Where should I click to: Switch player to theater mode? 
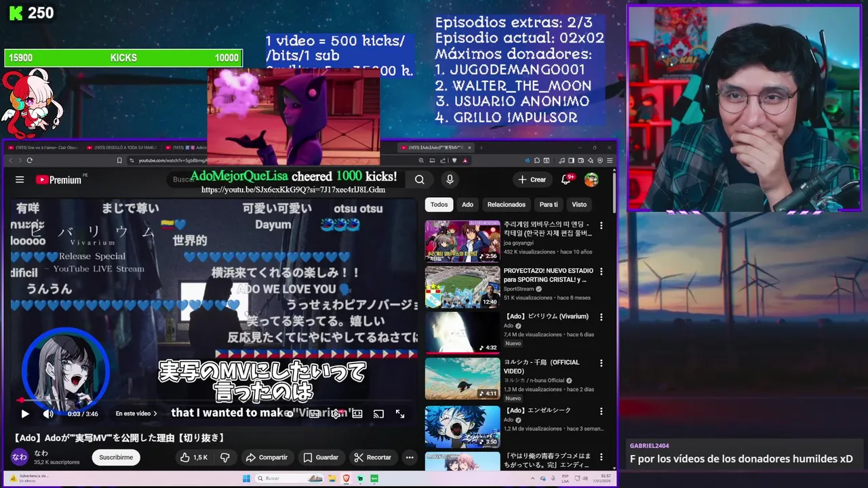(x=357, y=413)
